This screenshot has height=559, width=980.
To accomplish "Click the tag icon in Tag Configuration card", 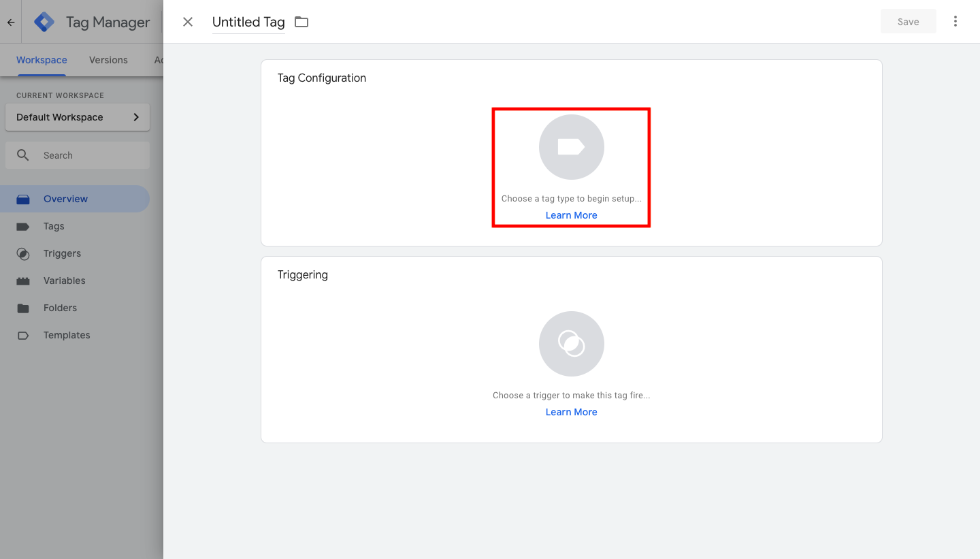I will [571, 147].
